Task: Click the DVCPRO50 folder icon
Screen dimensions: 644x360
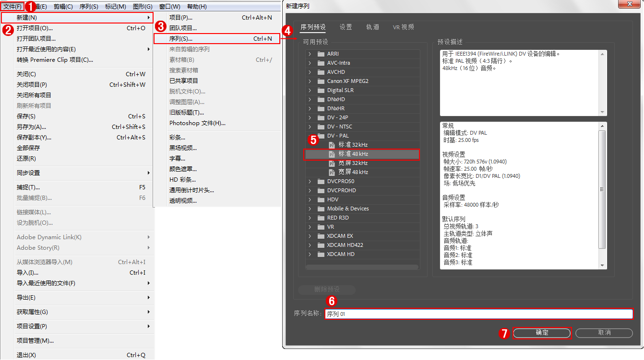Action: pos(321,181)
